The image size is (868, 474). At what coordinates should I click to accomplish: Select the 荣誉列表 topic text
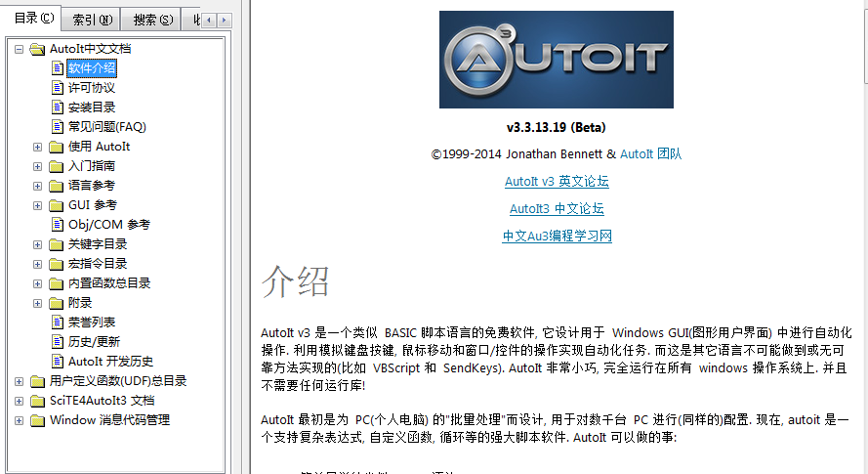click(x=92, y=322)
